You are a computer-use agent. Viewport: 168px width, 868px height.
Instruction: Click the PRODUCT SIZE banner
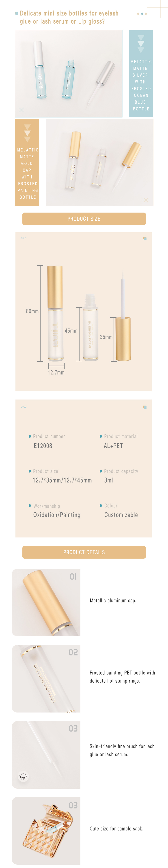click(x=84, y=219)
